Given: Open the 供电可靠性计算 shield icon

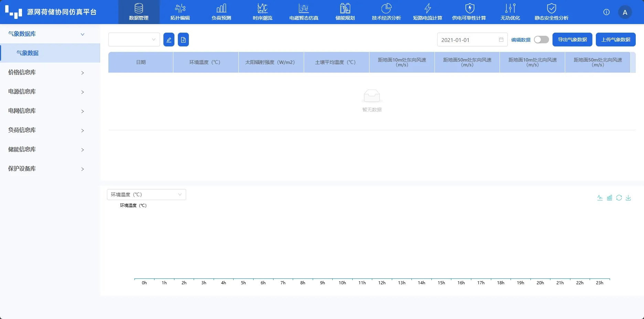Looking at the screenshot, I should coord(470,8).
